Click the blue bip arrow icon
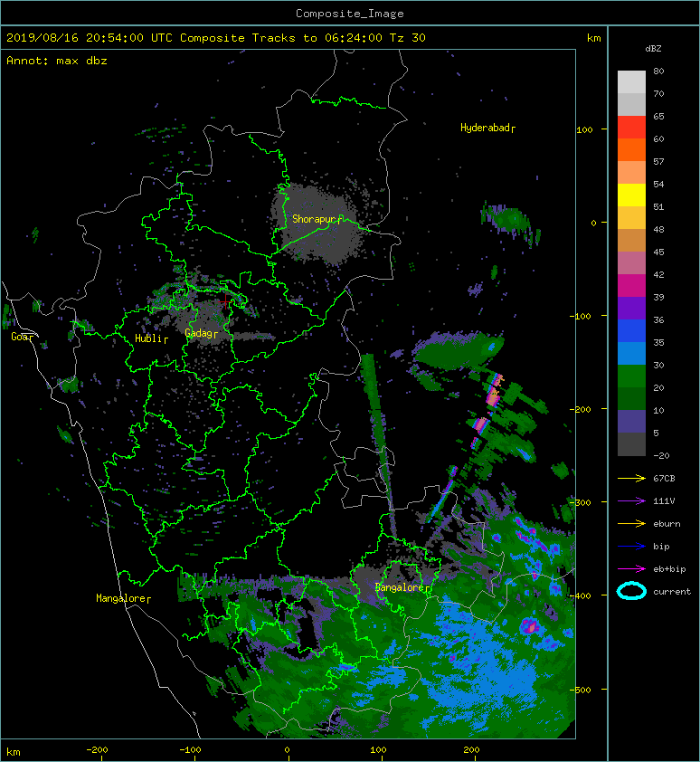This screenshot has height=762, width=700. click(x=631, y=547)
